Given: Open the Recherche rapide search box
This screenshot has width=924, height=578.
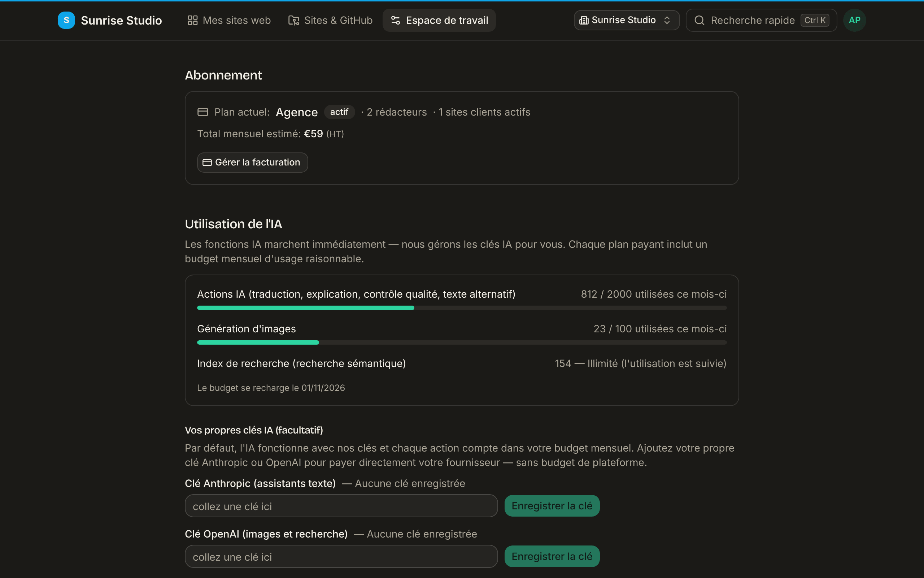Looking at the screenshot, I should 761,20.
